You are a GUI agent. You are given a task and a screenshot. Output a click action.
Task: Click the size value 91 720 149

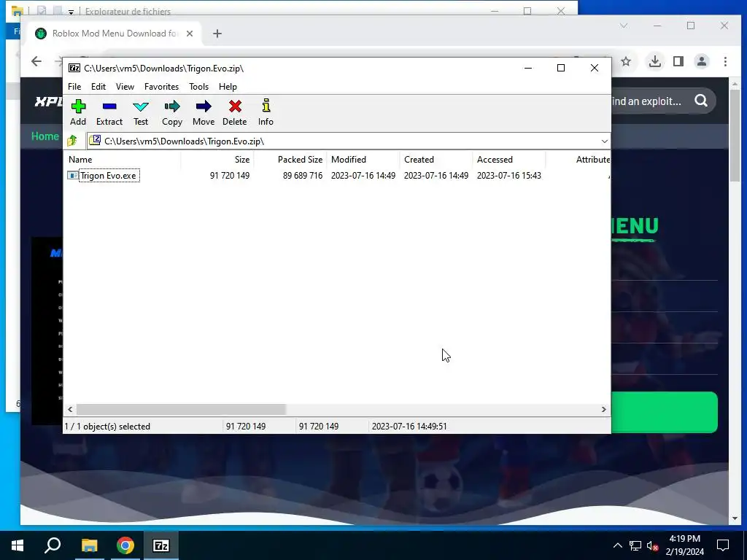(230, 176)
